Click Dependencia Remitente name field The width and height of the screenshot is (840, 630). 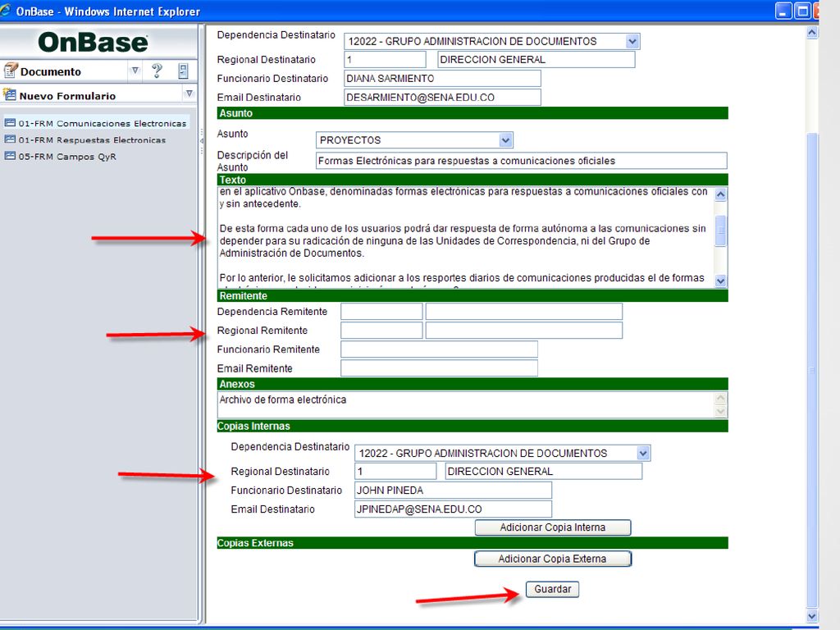coord(524,312)
